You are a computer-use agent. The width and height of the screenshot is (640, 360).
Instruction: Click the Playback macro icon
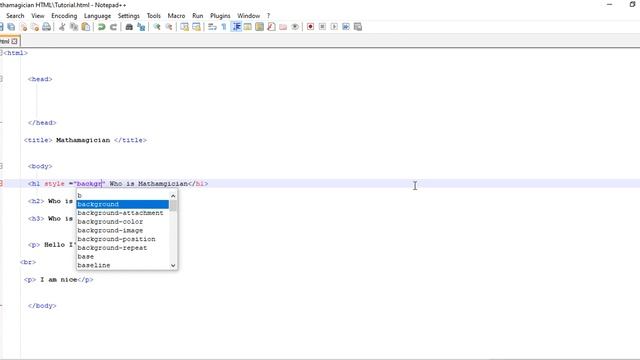pos(334,27)
